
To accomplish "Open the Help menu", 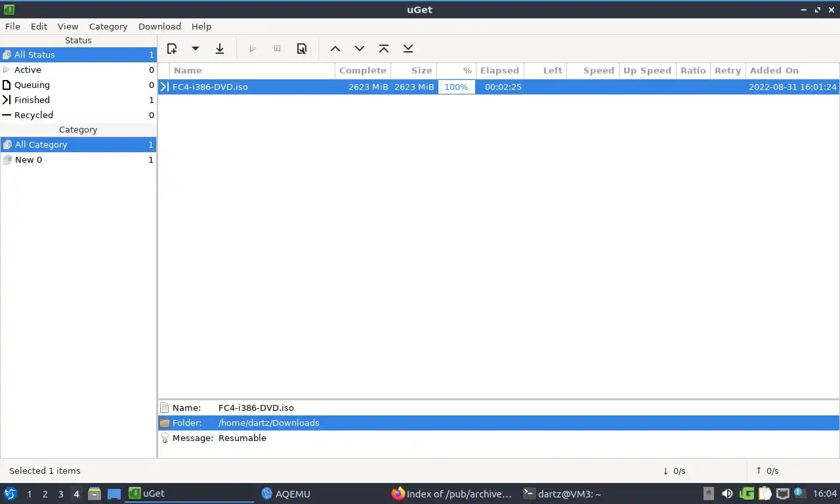I will pos(201,26).
